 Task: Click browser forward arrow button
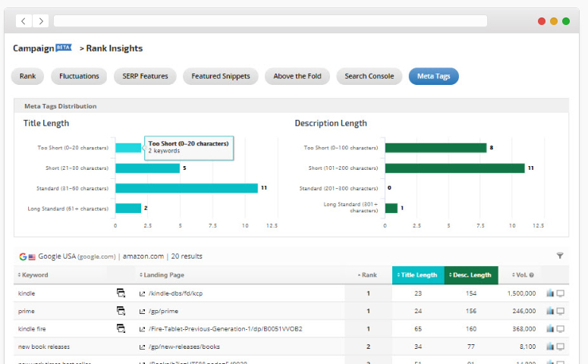[x=41, y=21]
